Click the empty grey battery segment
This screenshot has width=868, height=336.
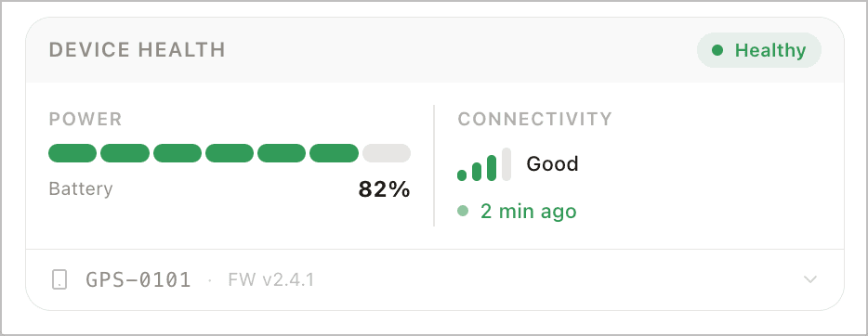pyautogui.click(x=387, y=153)
